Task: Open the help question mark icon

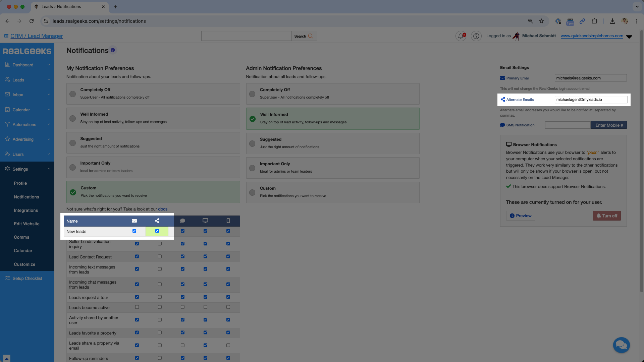Action: coord(476,36)
